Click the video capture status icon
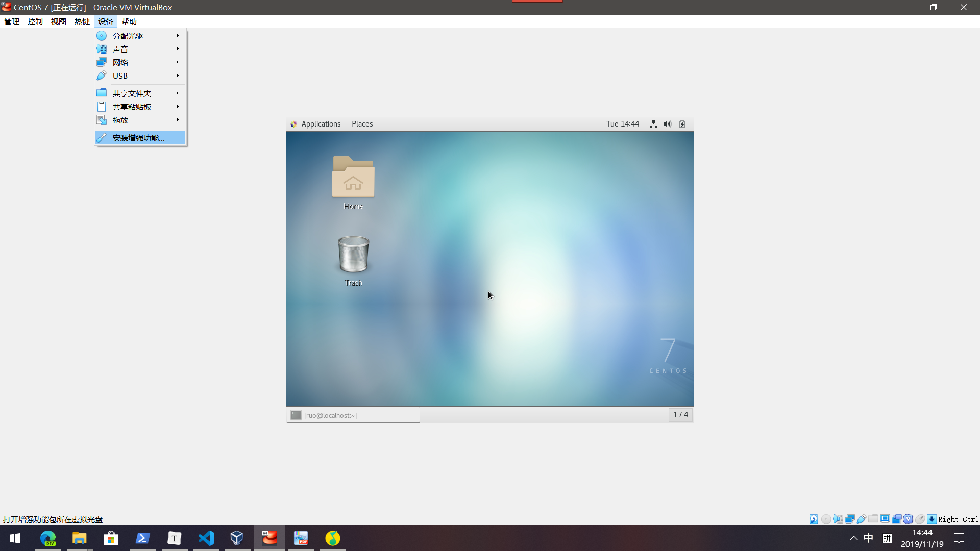 (x=896, y=519)
